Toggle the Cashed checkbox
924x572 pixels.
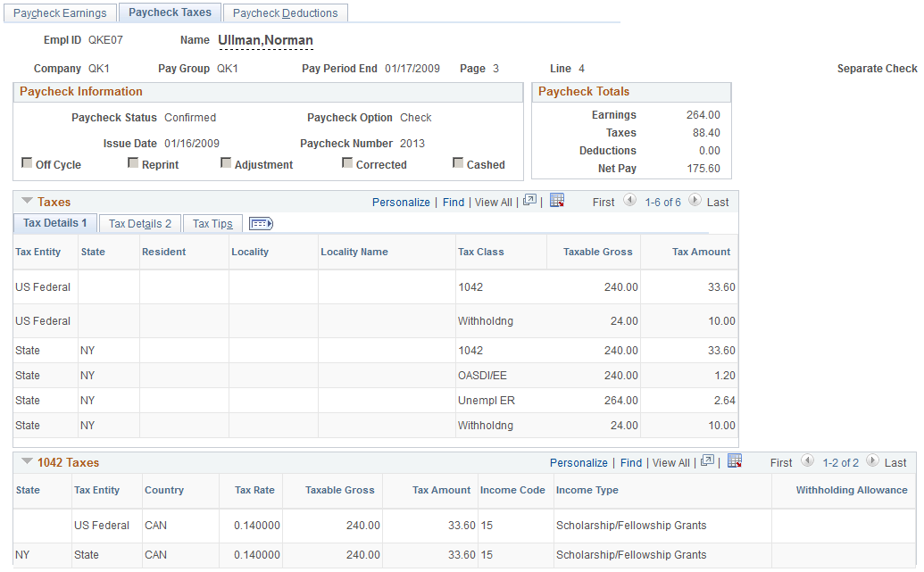458,162
